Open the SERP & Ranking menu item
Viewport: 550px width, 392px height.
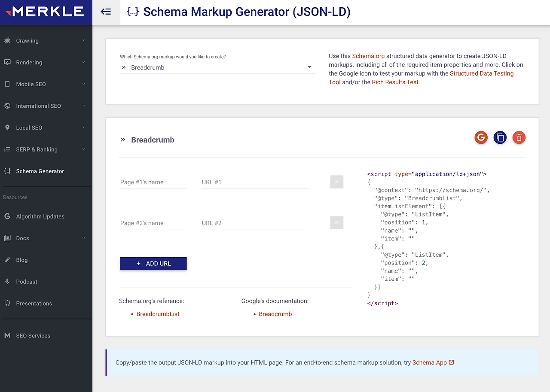point(46,149)
